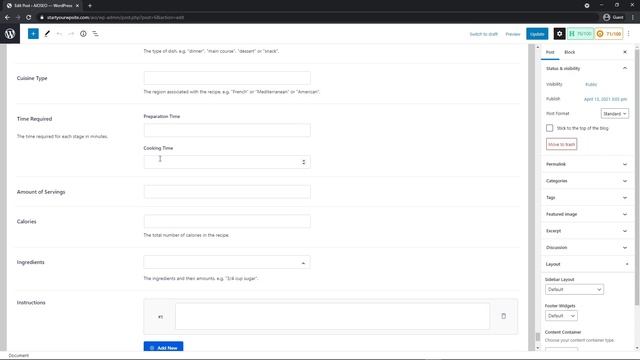The height and width of the screenshot is (360, 640).
Task: Click into the Amount of Servings field
Action: 227,192
